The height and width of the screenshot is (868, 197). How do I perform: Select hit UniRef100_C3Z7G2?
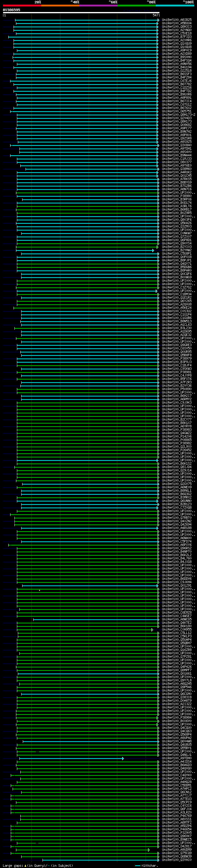[176, 287]
